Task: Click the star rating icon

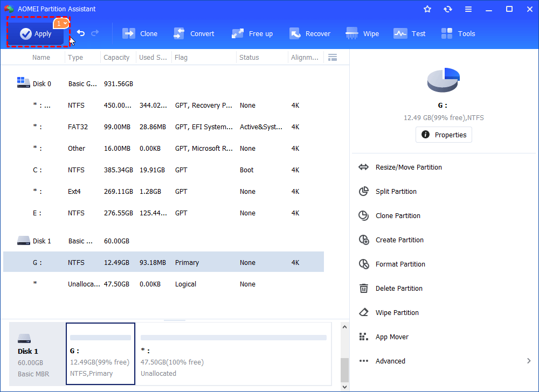Action: click(x=427, y=9)
